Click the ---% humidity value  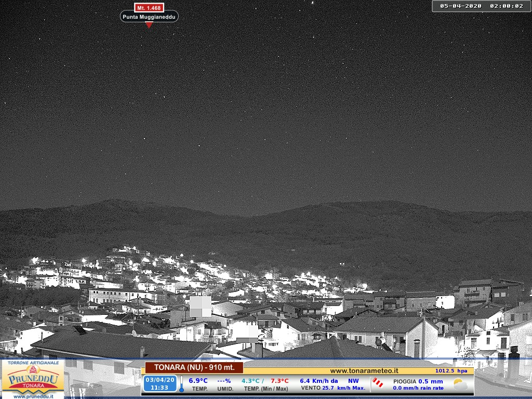click(x=224, y=381)
